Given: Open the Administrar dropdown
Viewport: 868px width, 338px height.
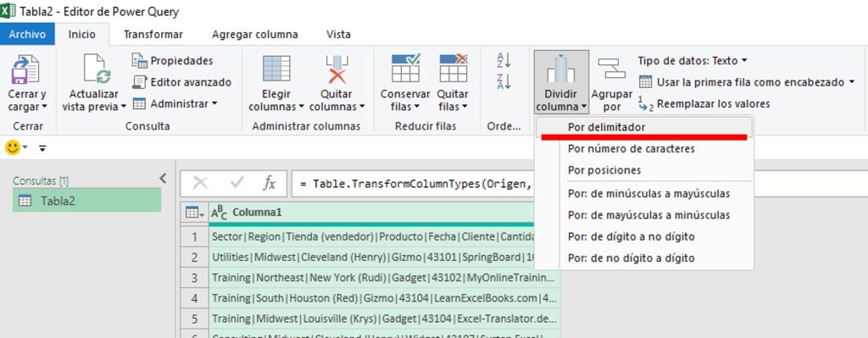Looking at the screenshot, I should click(175, 103).
